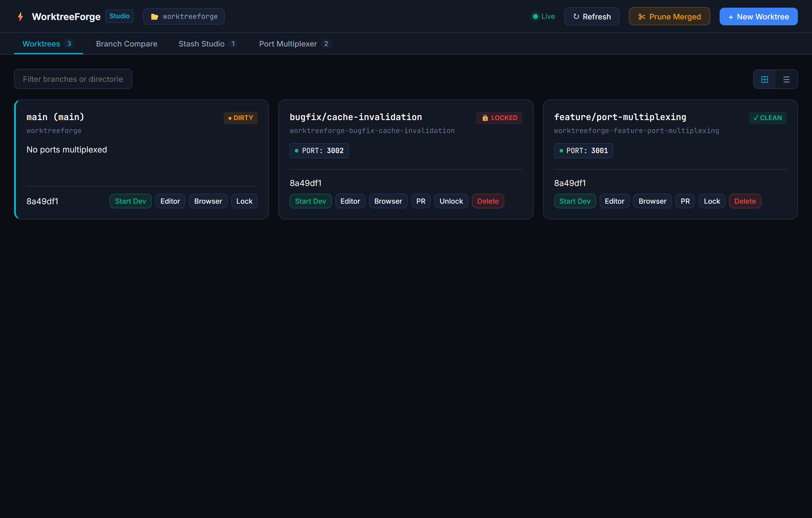
Task: Click the 'bugfix/cache-invalidation' card title
Action: [356, 117]
